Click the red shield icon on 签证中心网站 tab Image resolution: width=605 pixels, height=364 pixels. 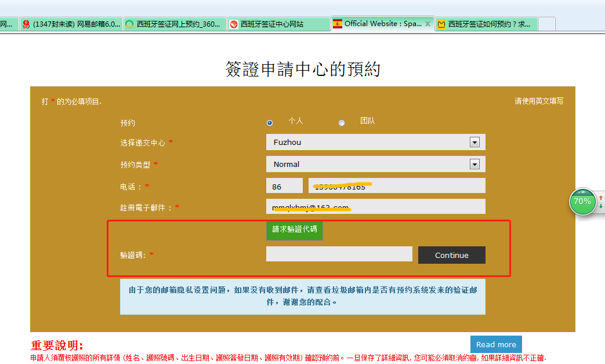point(234,24)
